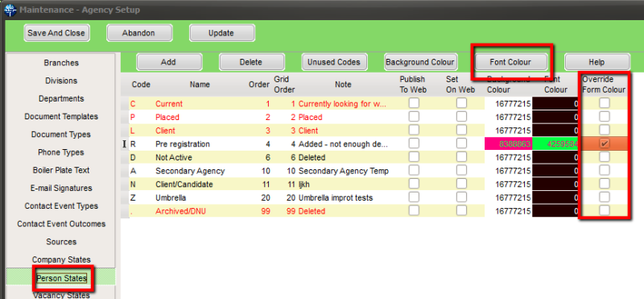Image resolution: width=644 pixels, height=299 pixels.
Task: Open Vacancy States section
Action: [x=61, y=295]
